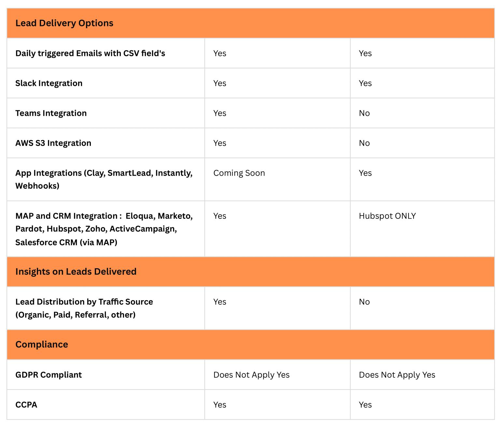Click first Does Not Apply Yes cell
Viewport: 504px width, 429px height.
(x=251, y=375)
